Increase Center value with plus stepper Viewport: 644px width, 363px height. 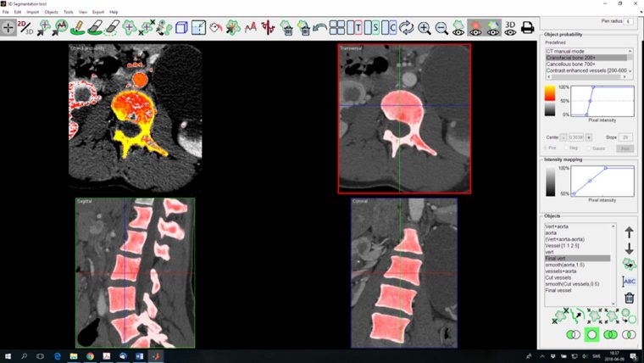tap(589, 137)
